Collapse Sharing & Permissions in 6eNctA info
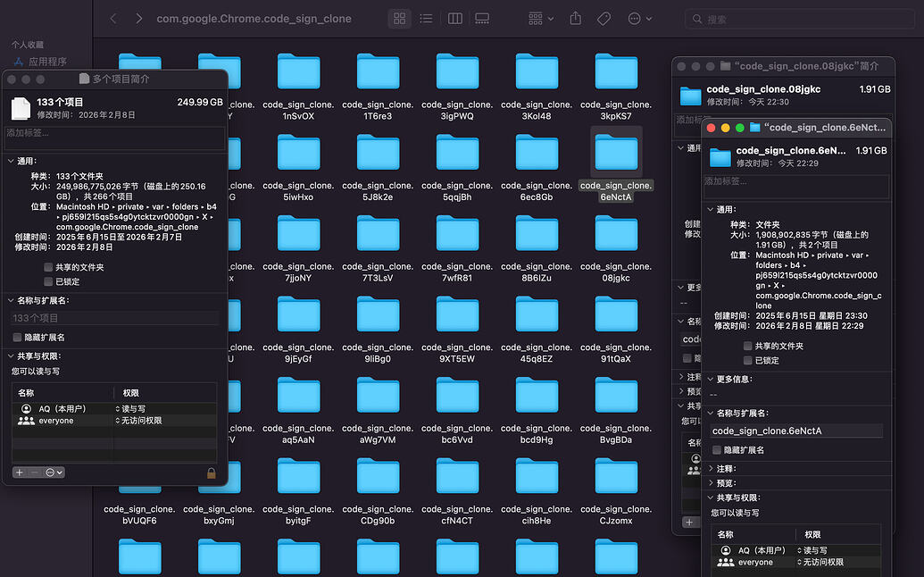 click(x=711, y=498)
